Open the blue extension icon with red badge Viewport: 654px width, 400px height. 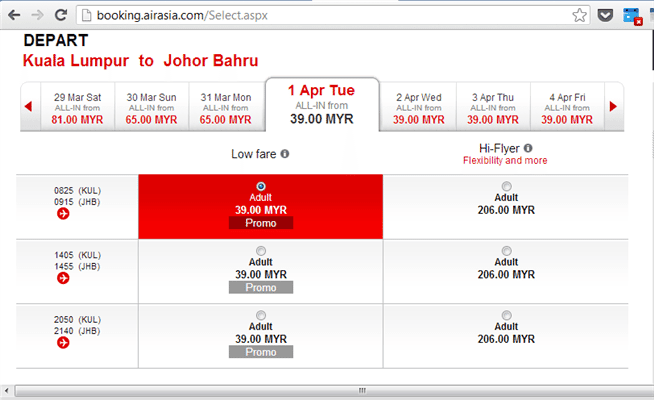tap(632, 17)
